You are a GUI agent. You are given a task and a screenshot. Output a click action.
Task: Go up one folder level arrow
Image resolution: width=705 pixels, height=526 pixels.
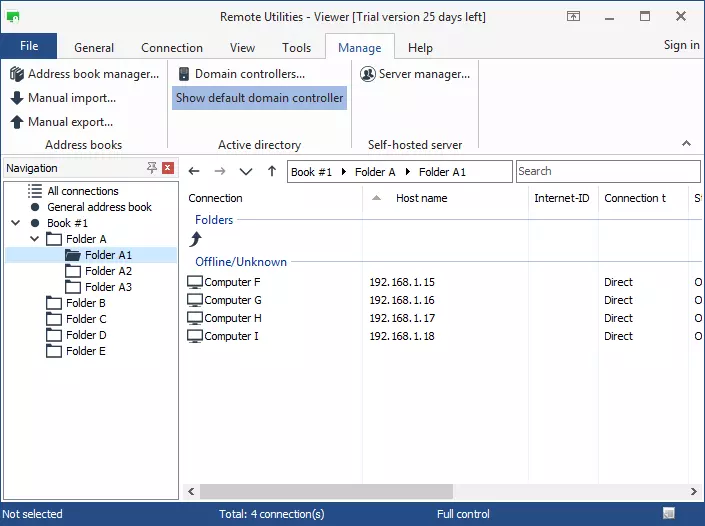(272, 172)
